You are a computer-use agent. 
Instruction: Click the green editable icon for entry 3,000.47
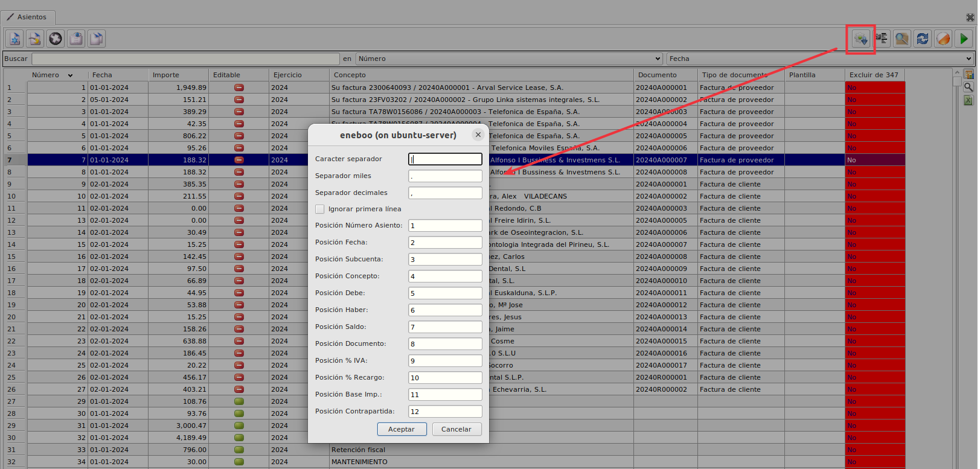pos(239,426)
